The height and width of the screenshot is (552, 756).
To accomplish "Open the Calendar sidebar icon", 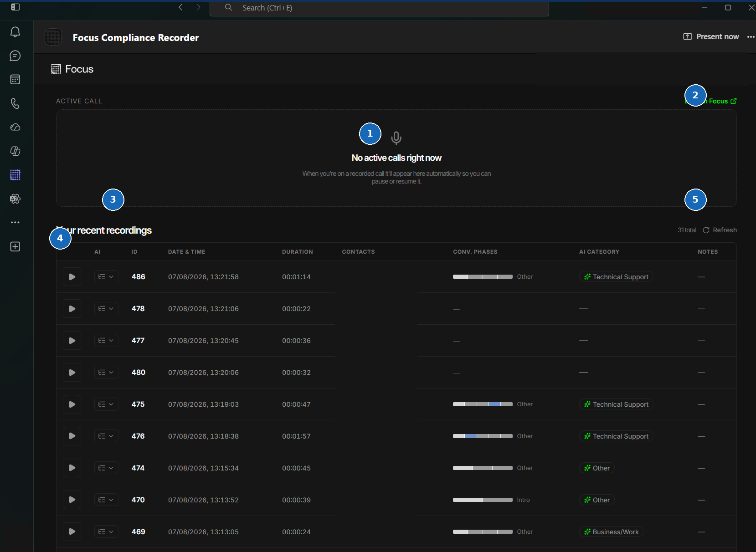I will [15, 80].
